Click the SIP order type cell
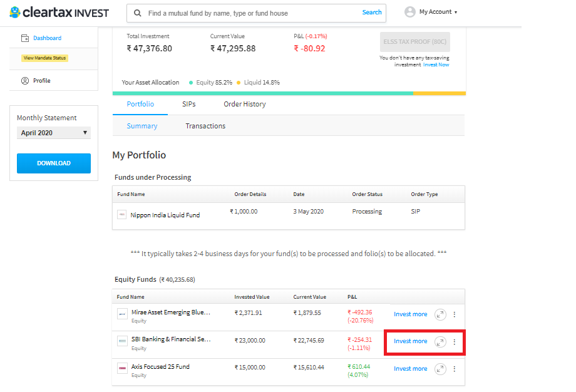 [x=416, y=211]
